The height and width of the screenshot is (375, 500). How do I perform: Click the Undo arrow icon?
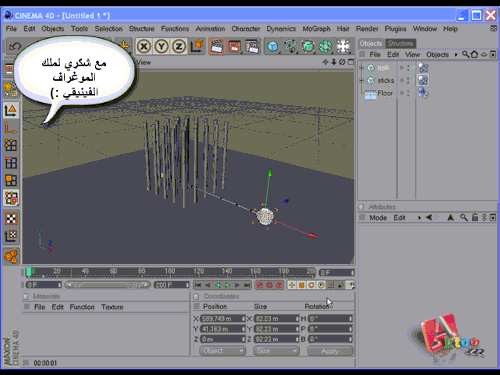tap(15, 46)
